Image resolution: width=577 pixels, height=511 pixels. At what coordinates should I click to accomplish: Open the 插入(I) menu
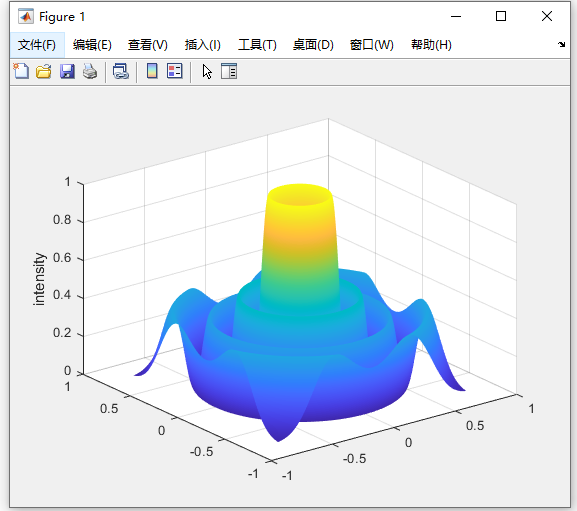coord(202,45)
